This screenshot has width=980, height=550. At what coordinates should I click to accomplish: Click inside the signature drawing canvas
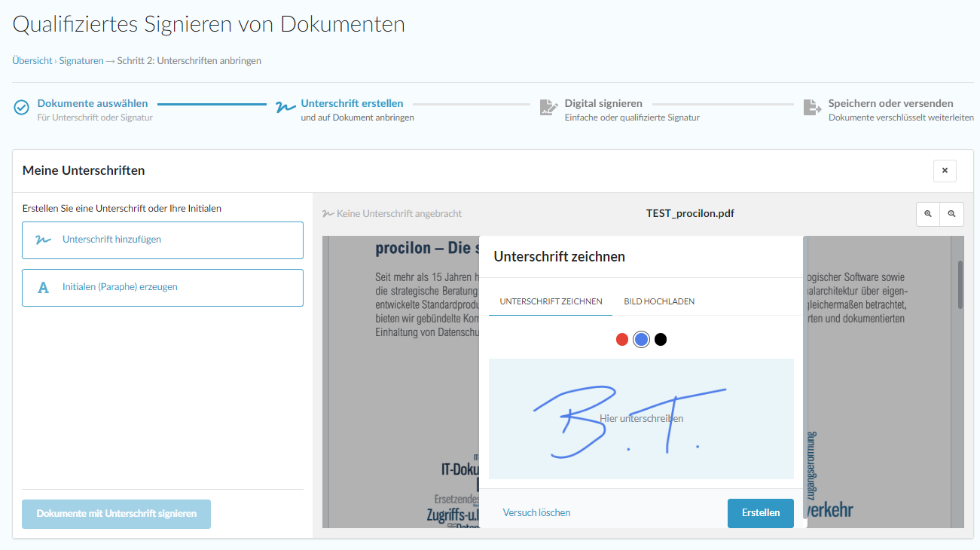tap(641, 419)
